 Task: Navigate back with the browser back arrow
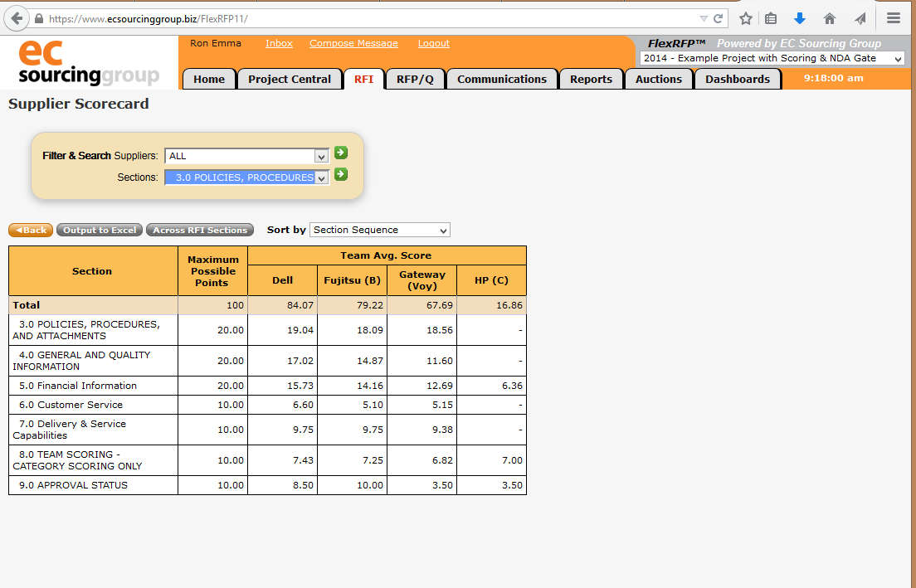click(x=16, y=17)
